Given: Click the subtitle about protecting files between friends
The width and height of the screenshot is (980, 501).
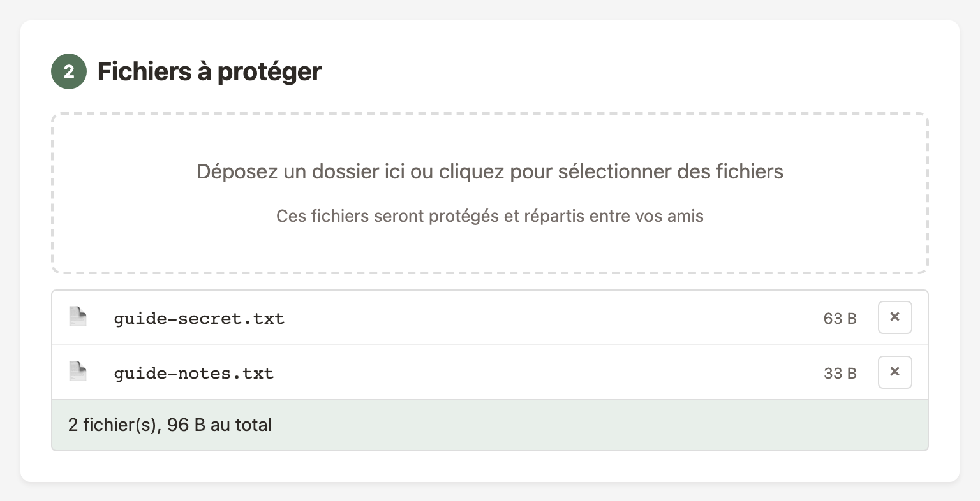Looking at the screenshot, I should (x=489, y=216).
